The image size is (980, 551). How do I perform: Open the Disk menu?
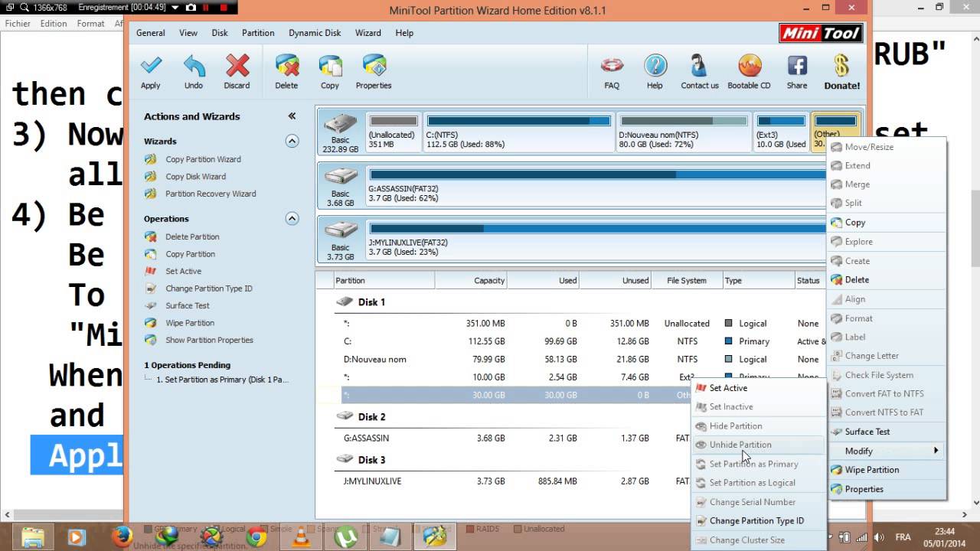pos(220,33)
